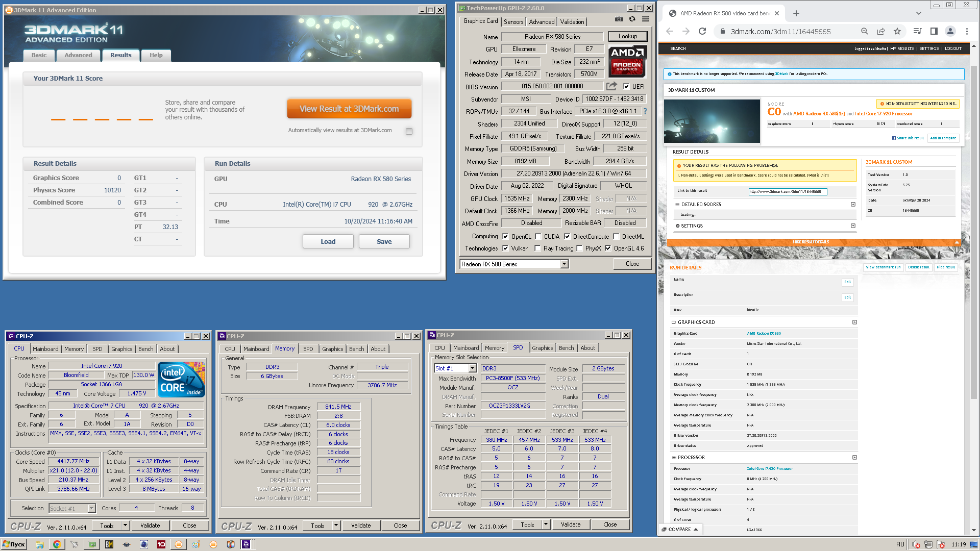Click the browser address bar URL
This screenshot has width=980, height=551.
[780, 31]
